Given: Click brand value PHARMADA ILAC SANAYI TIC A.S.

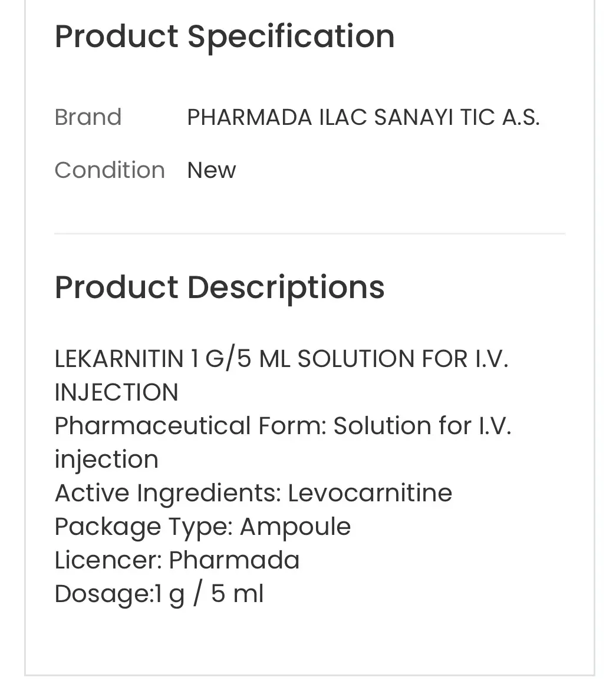Looking at the screenshot, I should (363, 117).
